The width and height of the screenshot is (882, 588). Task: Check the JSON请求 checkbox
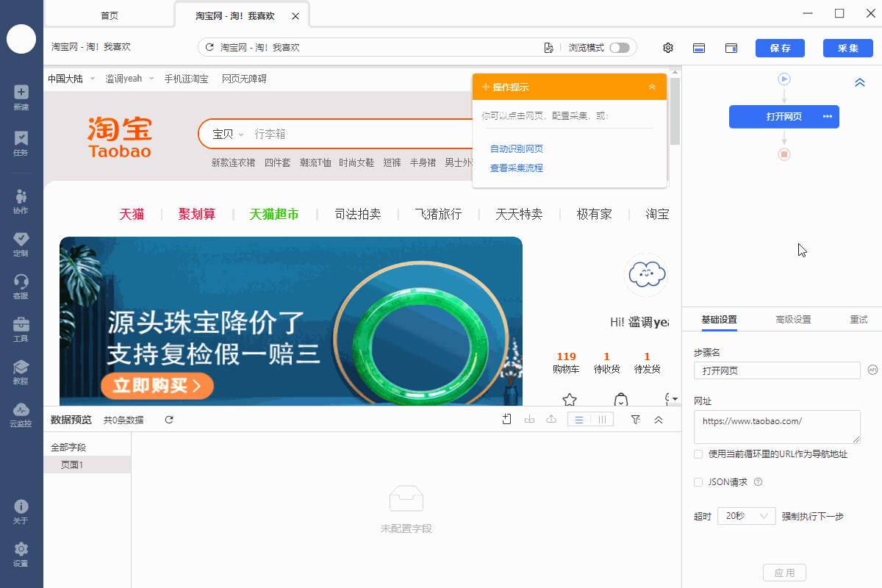[x=698, y=482]
